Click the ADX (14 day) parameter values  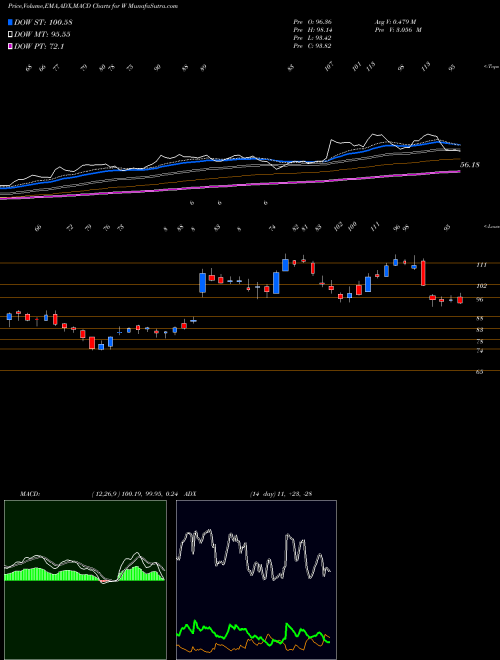click(281, 494)
